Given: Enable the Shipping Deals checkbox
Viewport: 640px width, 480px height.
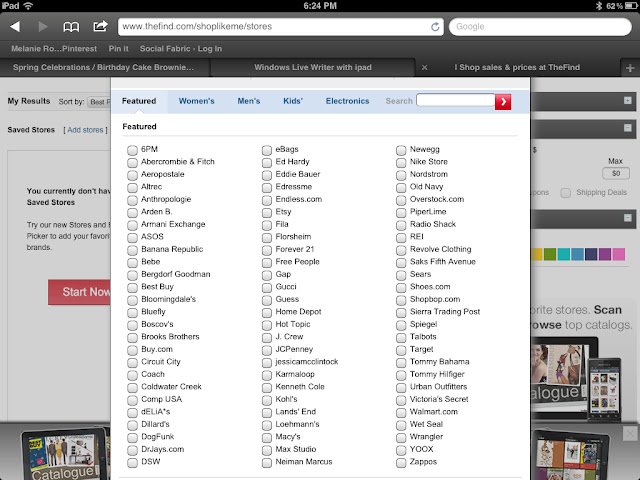Looking at the screenshot, I should [566, 193].
